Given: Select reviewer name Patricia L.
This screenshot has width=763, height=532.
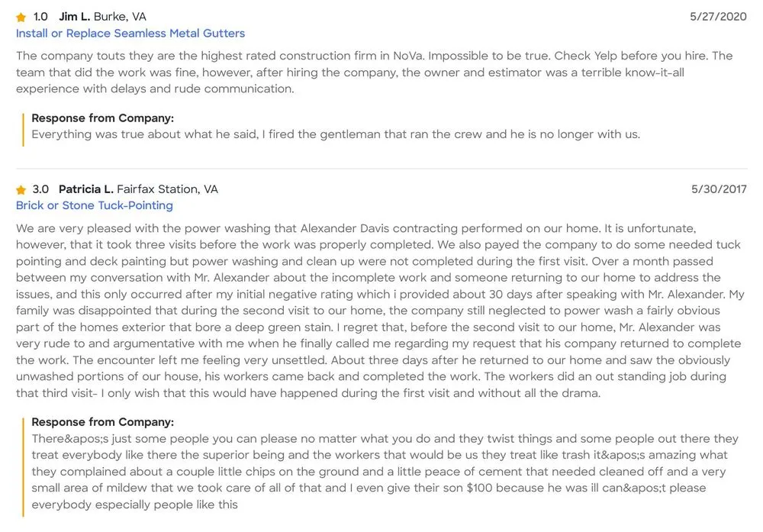Looking at the screenshot, I should point(85,189).
